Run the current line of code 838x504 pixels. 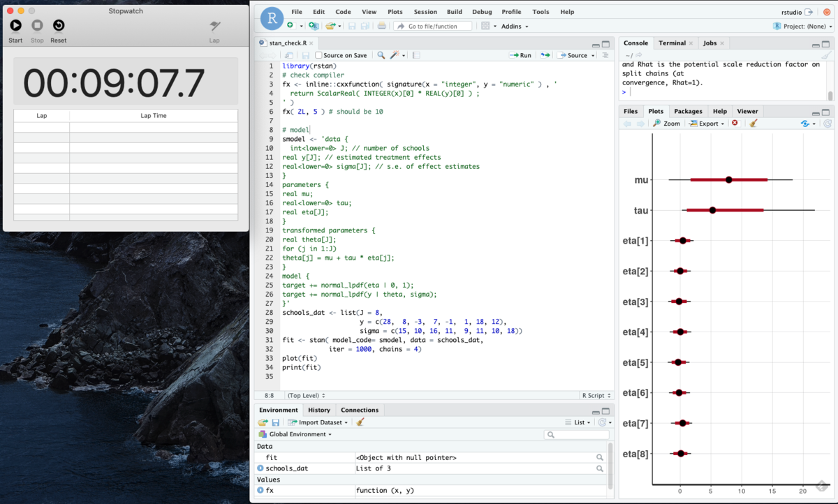click(520, 55)
